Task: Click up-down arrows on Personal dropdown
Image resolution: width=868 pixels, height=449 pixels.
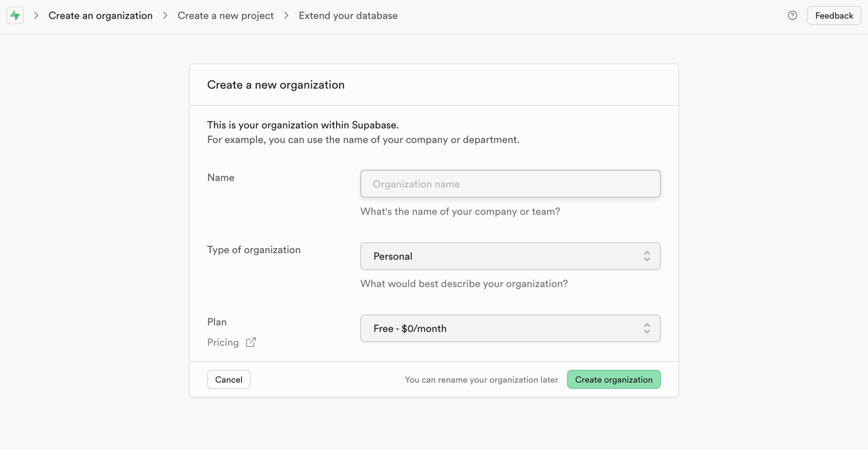Action: point(647,256)
